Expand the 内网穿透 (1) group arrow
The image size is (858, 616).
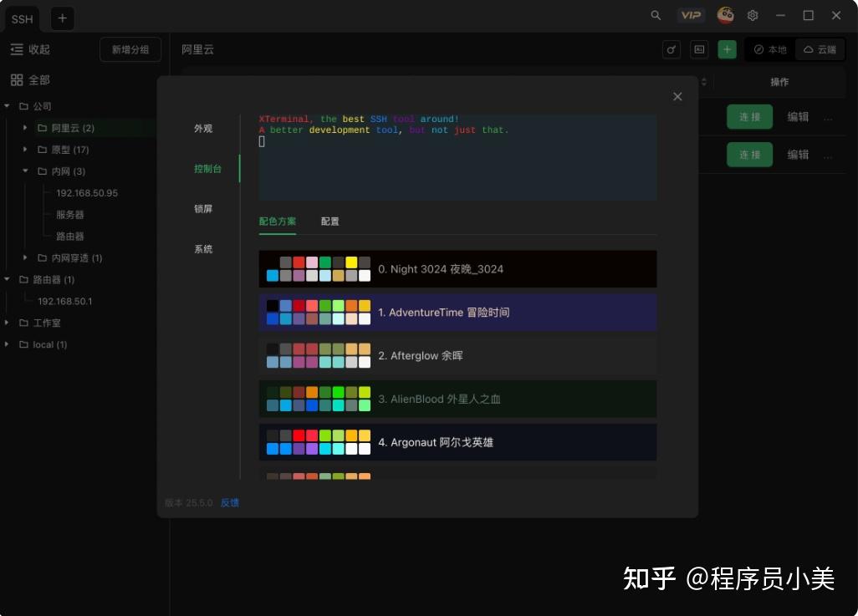click(x=25, y=257)
